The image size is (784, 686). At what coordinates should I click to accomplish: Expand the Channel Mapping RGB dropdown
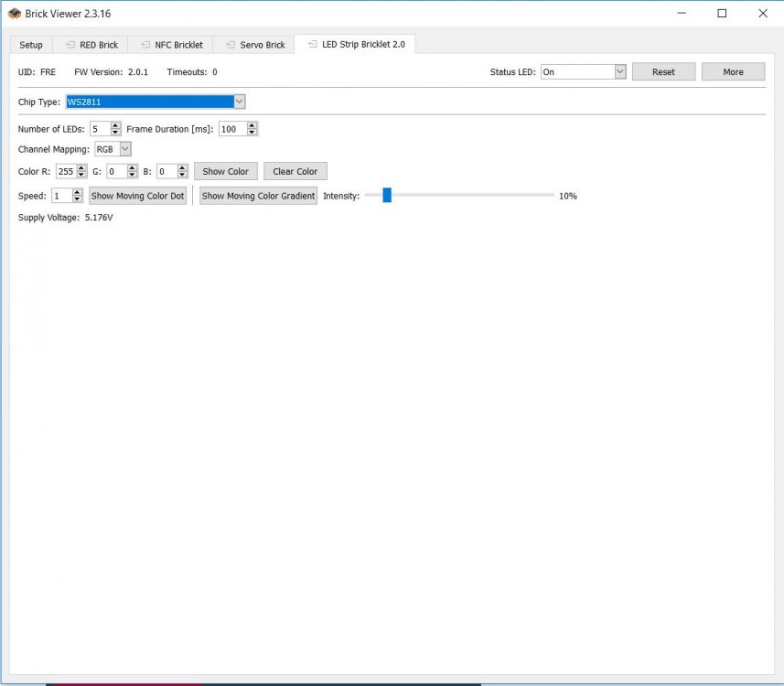(125, 149)
